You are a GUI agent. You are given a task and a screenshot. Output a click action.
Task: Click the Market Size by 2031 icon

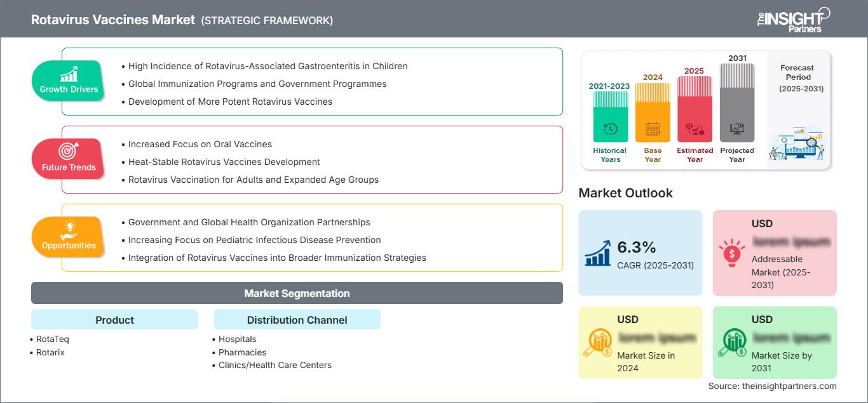tap(731, 343)
